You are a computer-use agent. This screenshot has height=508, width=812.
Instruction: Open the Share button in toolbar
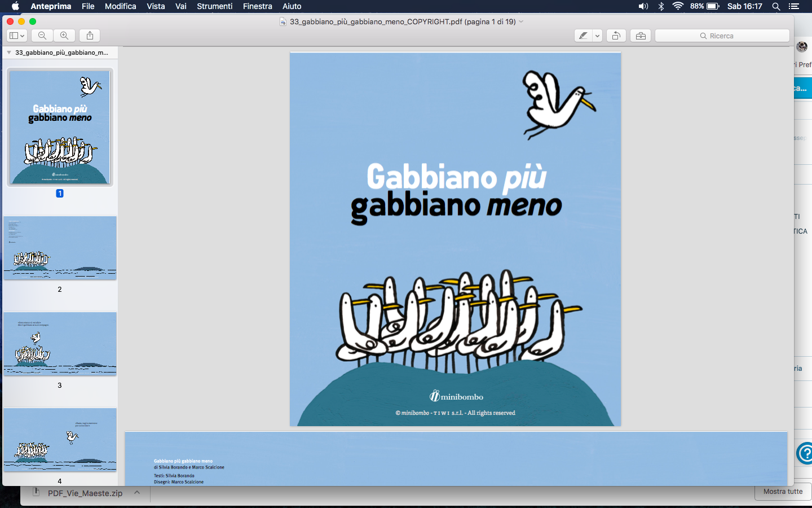pos(90,36)
